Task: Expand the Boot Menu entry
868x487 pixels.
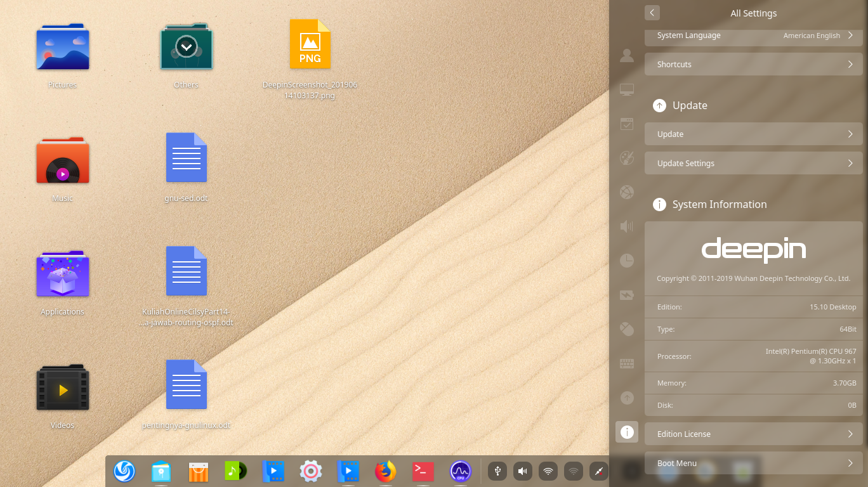Action: pos(753,463)
